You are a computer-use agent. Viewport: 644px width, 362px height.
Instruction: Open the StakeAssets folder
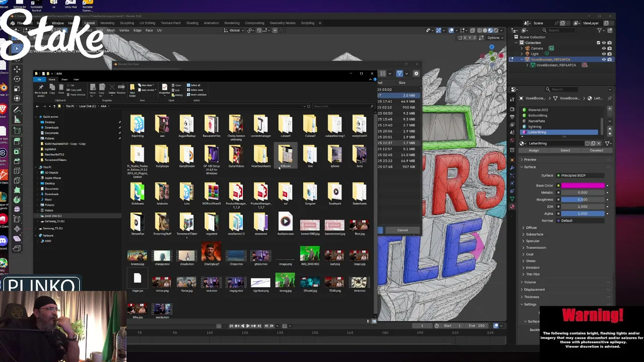(x=359, y=194)
